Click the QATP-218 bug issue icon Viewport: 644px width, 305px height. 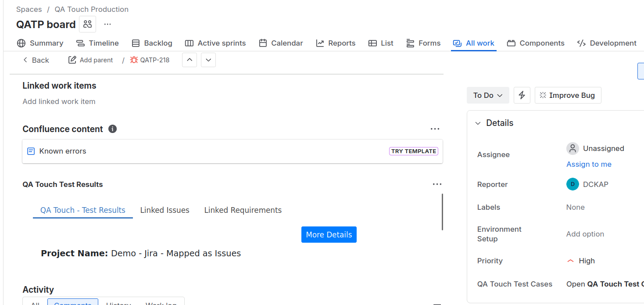click(134, 60)
